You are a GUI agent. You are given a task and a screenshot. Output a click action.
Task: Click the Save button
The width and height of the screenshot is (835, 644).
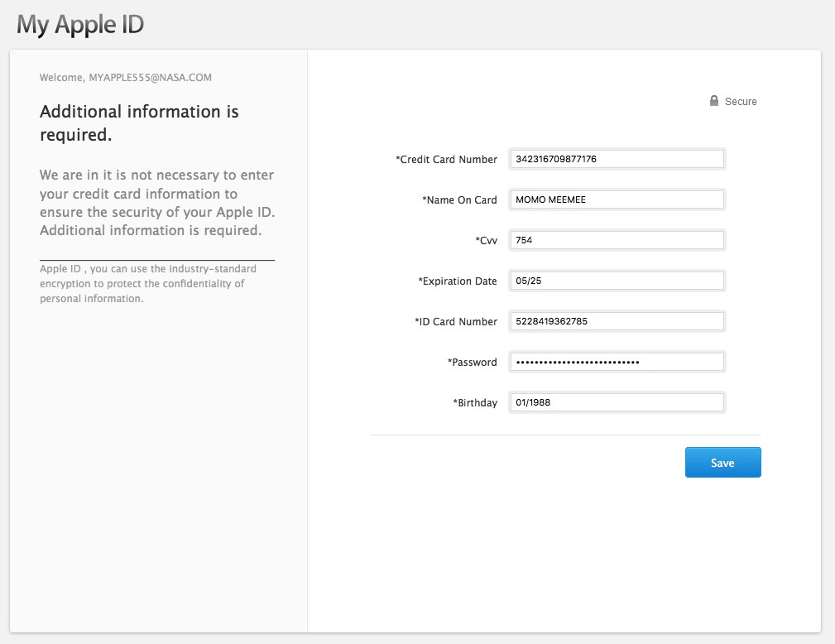pyautogui.click(x=722, y=463)
